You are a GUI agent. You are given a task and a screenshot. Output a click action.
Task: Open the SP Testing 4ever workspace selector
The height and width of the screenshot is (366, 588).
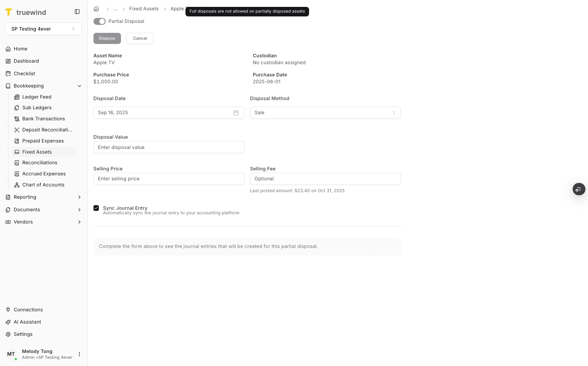[x=43, y=29]
